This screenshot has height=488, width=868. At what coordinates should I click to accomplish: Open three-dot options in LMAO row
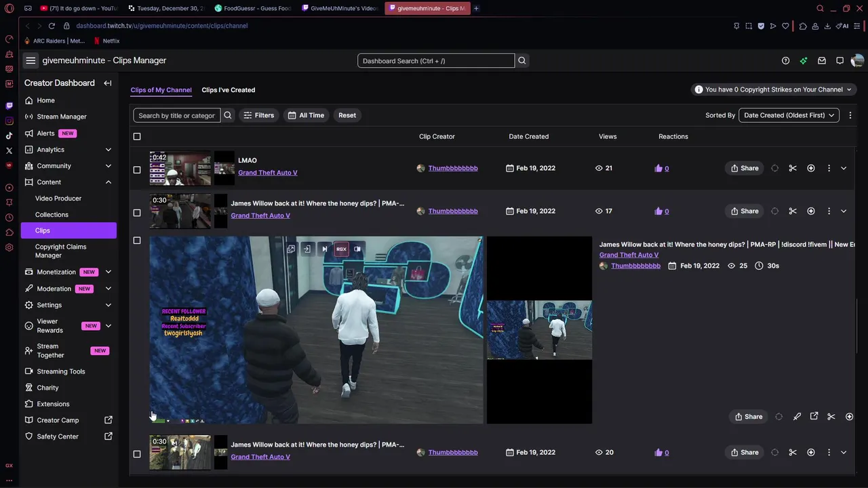click(829, 168)
